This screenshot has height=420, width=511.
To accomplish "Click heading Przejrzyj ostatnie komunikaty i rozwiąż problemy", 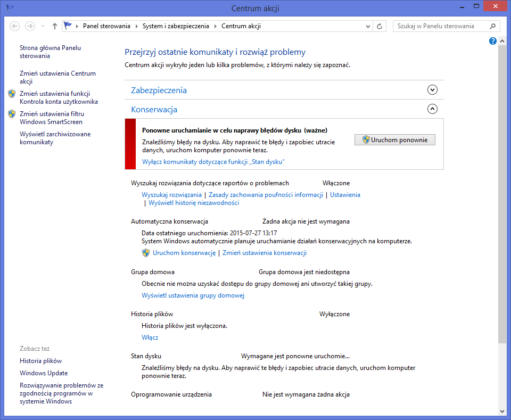I will 215,52.
